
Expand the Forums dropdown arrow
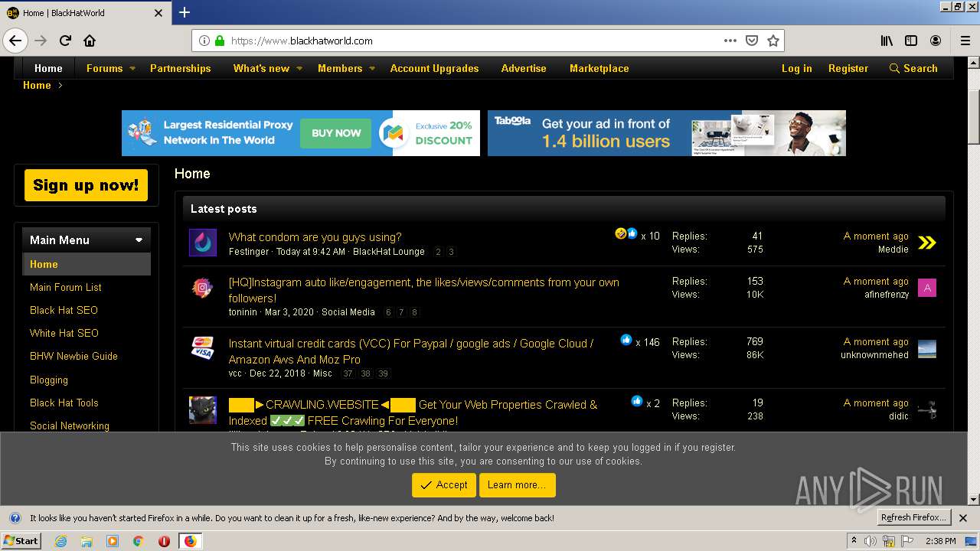click(132, 68)
